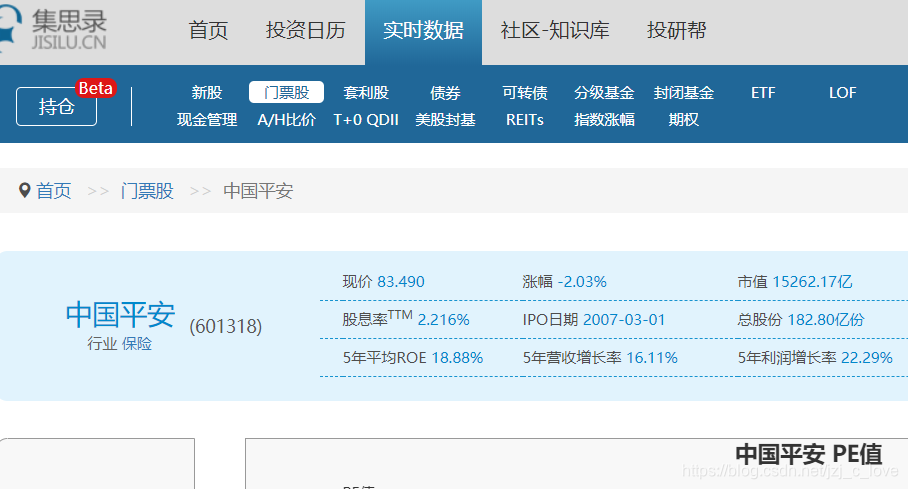Open 封闭基金 section
Image resolution: width=908 pixels, height=489 pixels.
pos(683,93)
